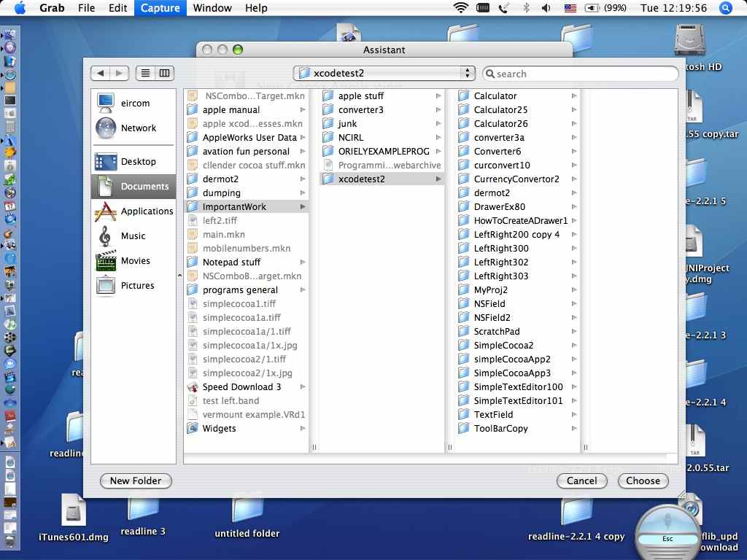
Task: Click the battery status icon
Action: (x=592, y=7)
